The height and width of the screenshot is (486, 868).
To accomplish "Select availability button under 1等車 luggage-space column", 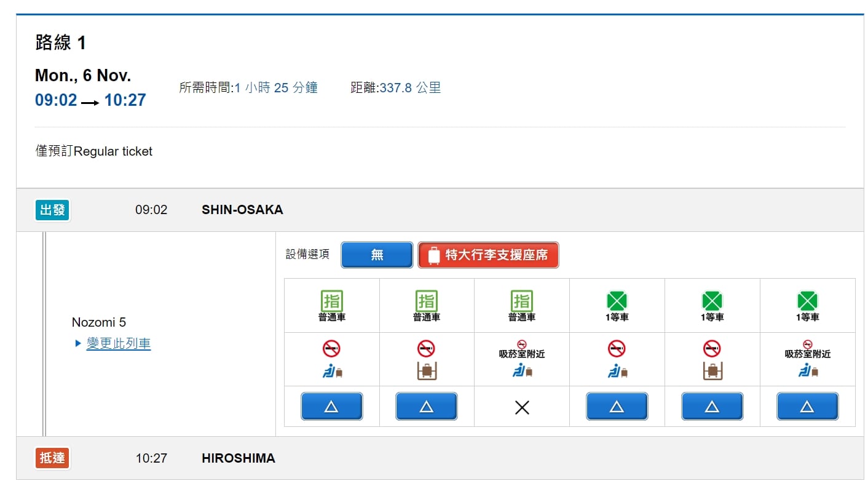I will (x=712, y=407).
